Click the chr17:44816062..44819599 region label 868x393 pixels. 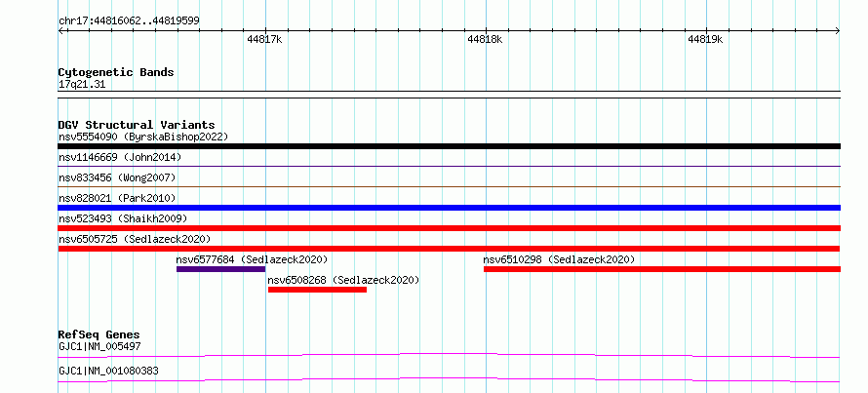pyautogui.click(x=129, y=21)
